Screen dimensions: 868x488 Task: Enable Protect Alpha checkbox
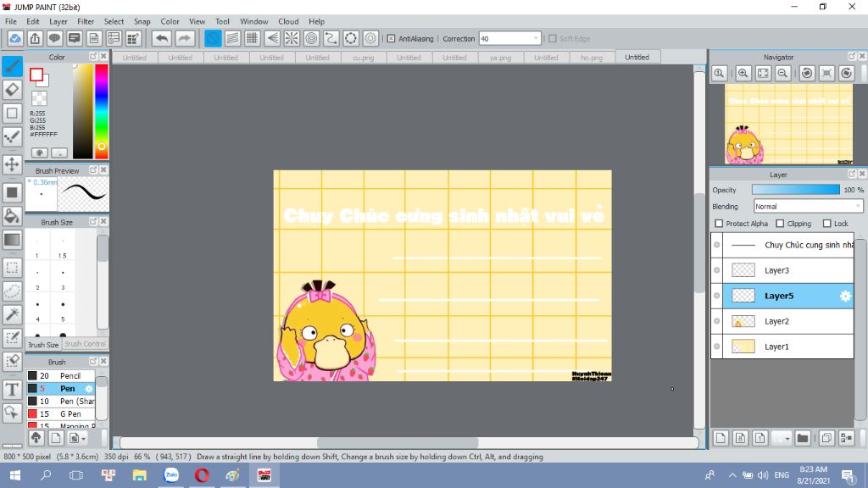(x=719, y=224)
